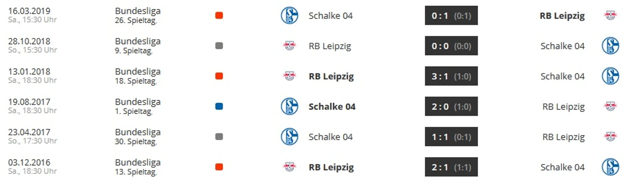644x179 pixels.
Task: Click Bundesliga 26. Spieltag link
Action: point(138,15)
